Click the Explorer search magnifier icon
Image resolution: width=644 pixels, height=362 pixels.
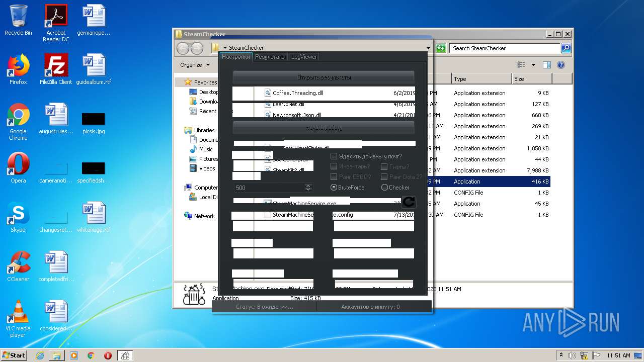coord(566,48)
